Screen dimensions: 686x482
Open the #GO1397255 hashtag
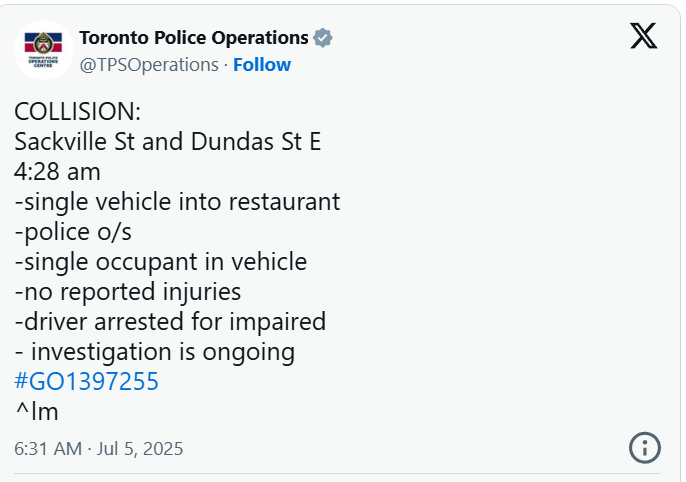point(86,381)
